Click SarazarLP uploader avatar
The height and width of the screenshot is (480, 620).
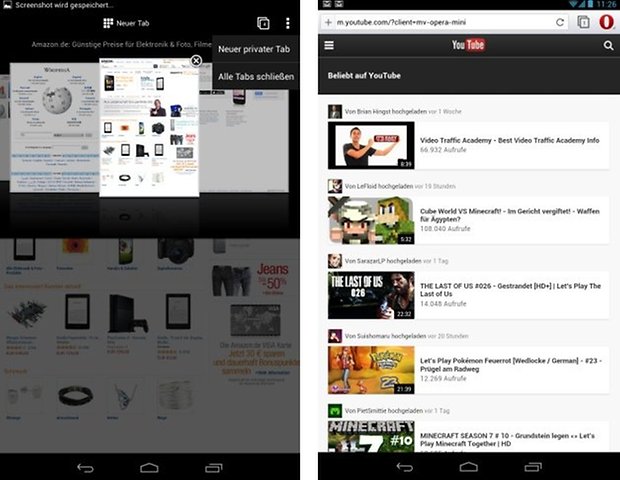point(335,261)
